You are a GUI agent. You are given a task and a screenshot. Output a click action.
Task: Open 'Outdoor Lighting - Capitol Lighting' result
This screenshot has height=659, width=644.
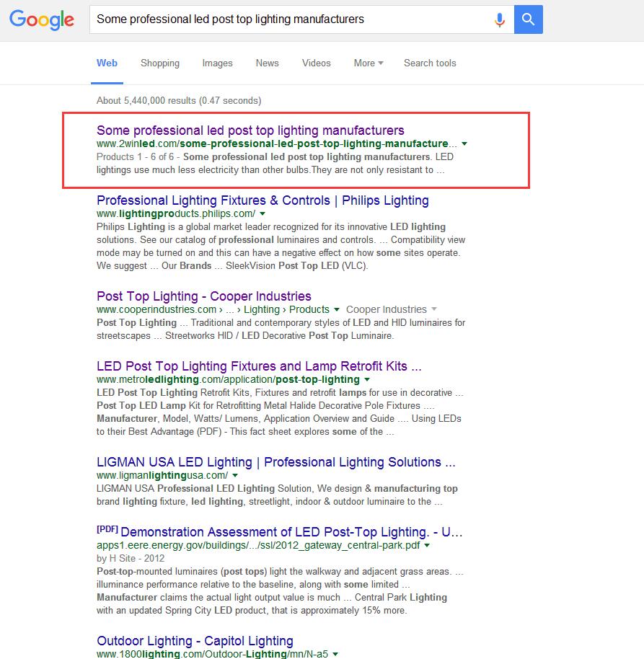coord(195,641)
